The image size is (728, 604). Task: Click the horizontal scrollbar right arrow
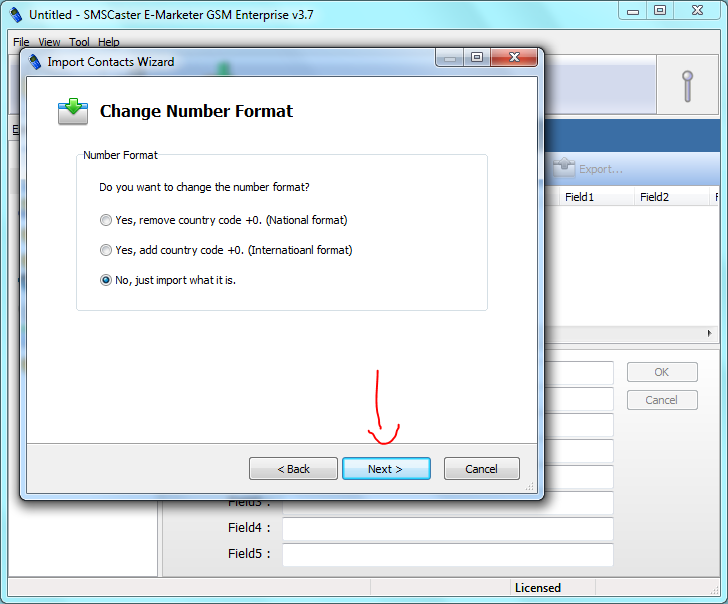click(x=709, y=333)
